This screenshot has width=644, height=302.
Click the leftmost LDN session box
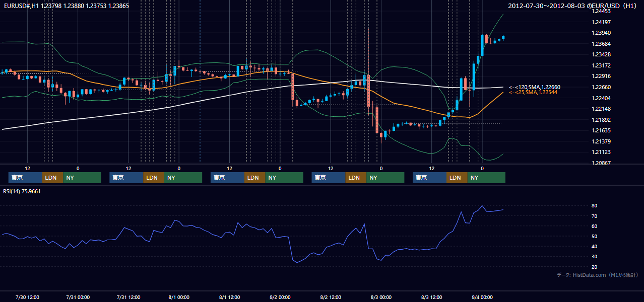click(x=53, y=178)
